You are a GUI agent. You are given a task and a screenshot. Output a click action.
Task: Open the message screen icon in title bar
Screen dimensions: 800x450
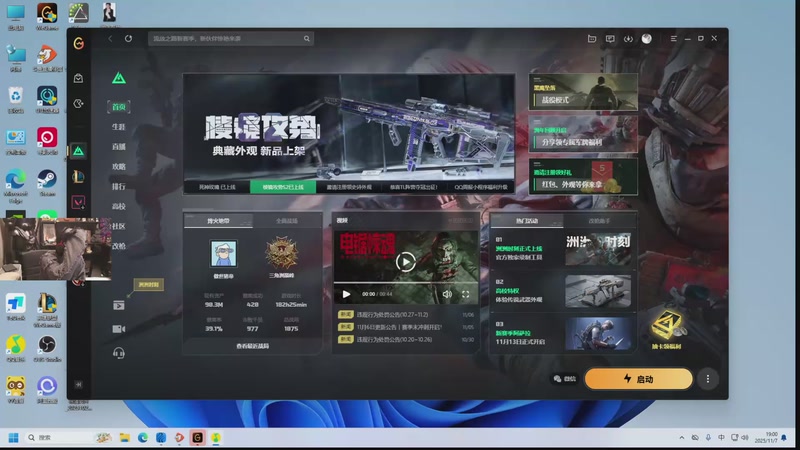point(610,39)
